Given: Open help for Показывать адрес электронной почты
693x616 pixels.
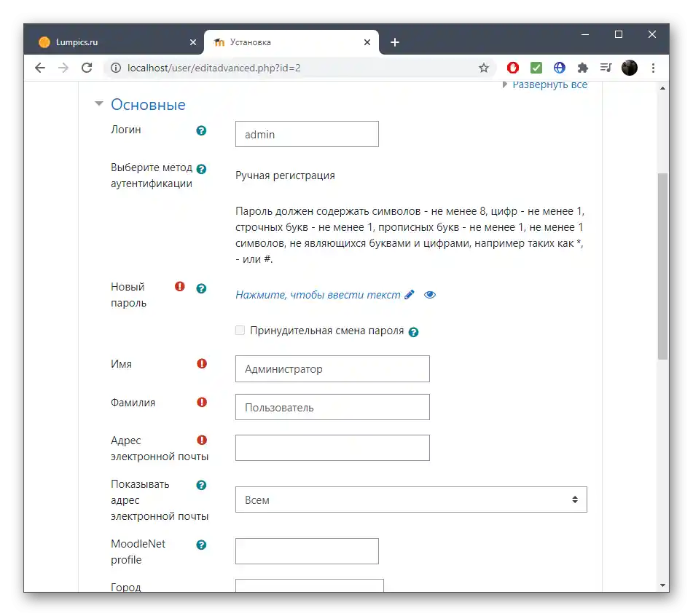Looking at the screenshot, I should coord(201,485).
